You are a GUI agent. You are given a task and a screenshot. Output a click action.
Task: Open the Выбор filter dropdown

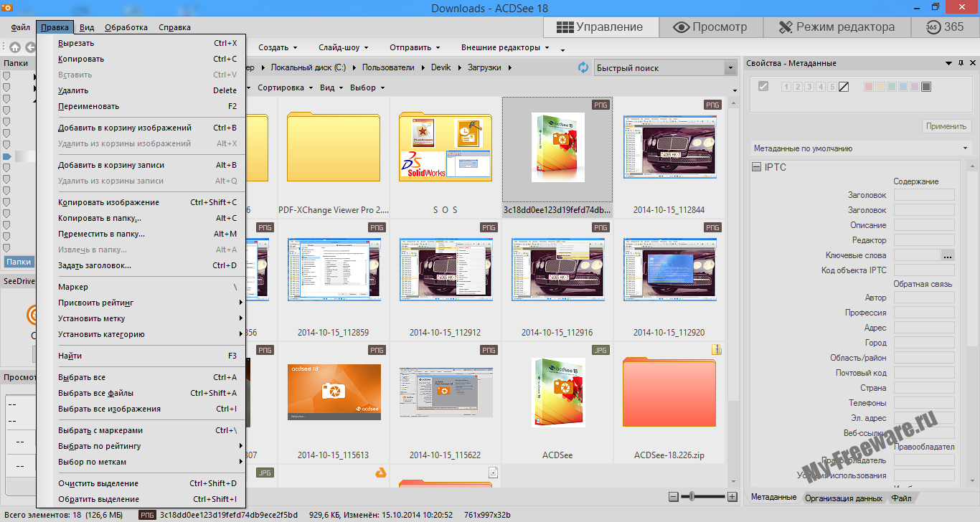coord(367,87)
